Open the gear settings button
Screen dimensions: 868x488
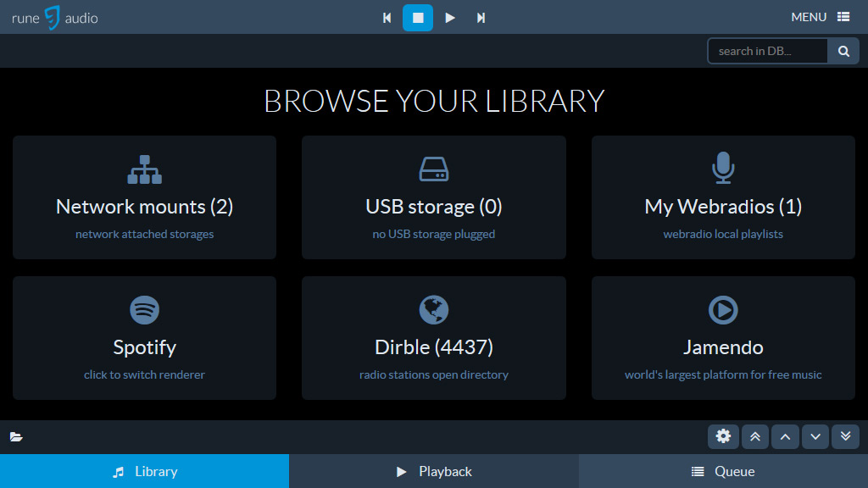pyautogui.click(x=724, y=436)
